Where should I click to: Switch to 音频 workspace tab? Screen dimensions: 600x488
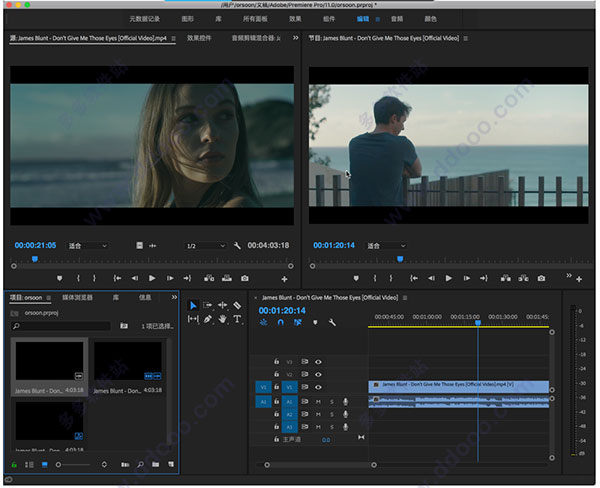pos(397,19)
